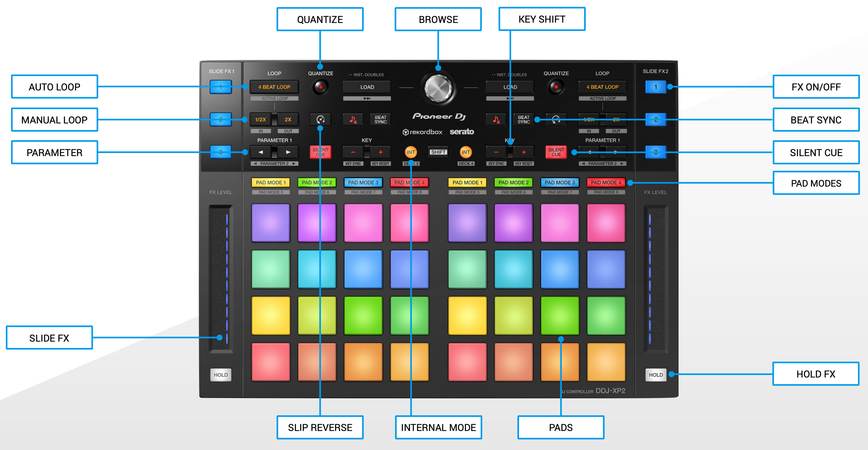Click the left deck LOAD button
Viewport: 868px width, 450px height.
(x=367, y=87)
